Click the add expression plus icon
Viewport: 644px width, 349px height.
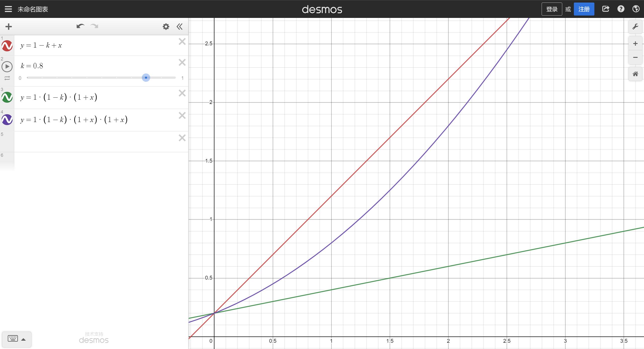point(9,27)
